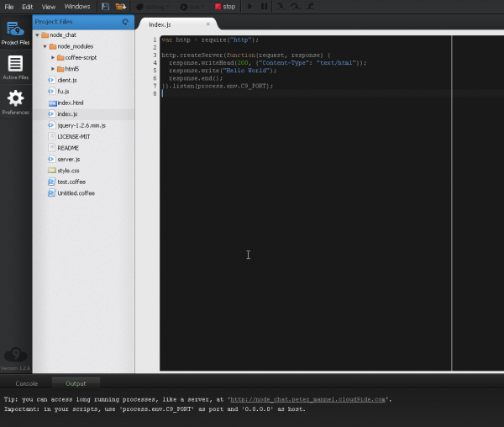
Task: Expand the coffee-script folder
Action: pos(52,57)
